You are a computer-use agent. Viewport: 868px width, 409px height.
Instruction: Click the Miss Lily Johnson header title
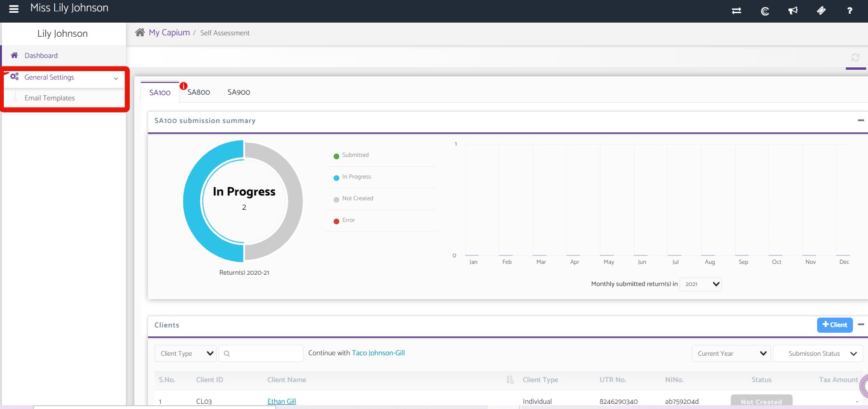click(x=69, y=8)
